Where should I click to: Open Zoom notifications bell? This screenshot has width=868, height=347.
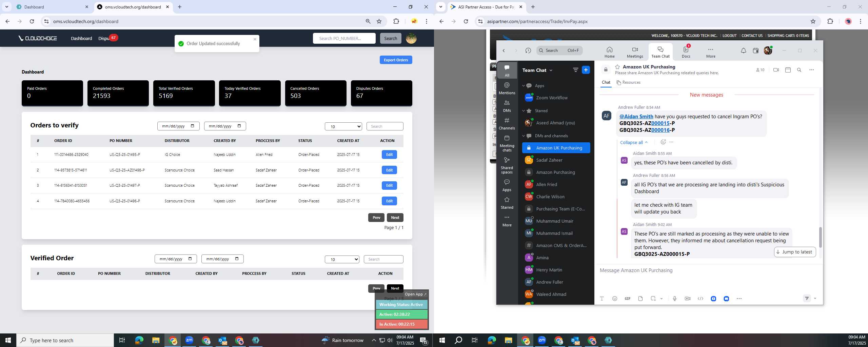point(743,50)
